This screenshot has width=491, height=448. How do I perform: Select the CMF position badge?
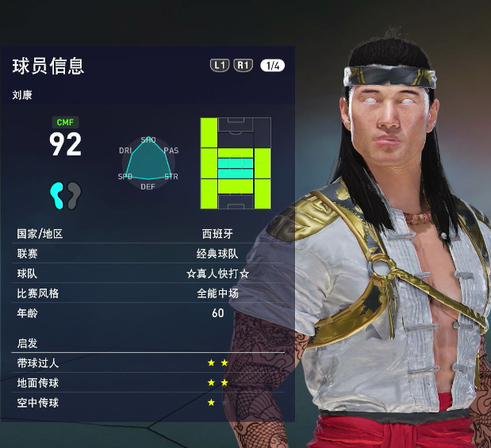[x=65, y=122]
